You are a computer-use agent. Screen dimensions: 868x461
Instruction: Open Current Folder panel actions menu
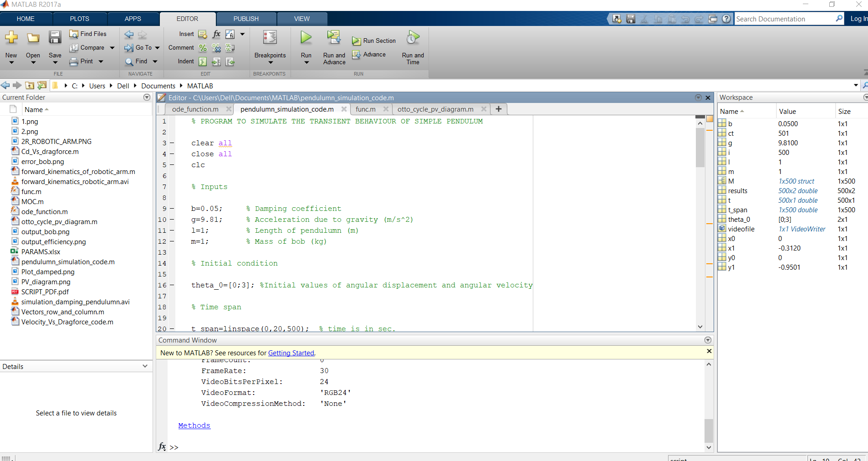pyautogui.click(x=147, y=97)
